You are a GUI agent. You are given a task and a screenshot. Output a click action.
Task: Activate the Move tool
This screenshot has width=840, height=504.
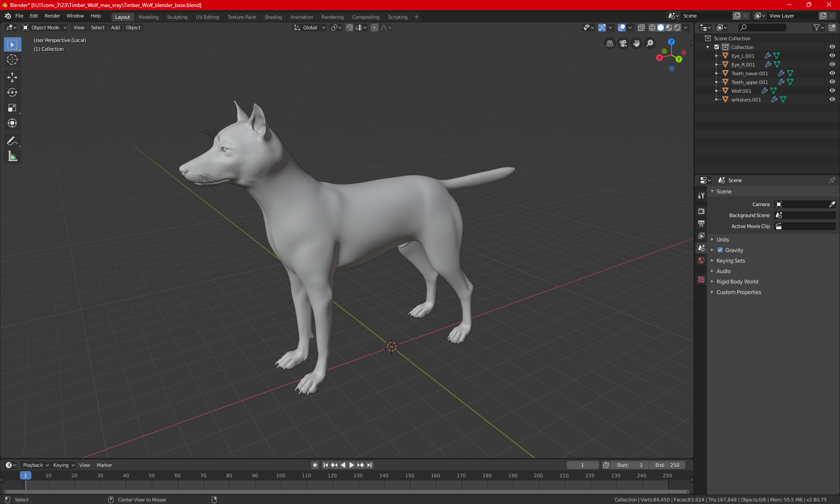click(12, 77)
